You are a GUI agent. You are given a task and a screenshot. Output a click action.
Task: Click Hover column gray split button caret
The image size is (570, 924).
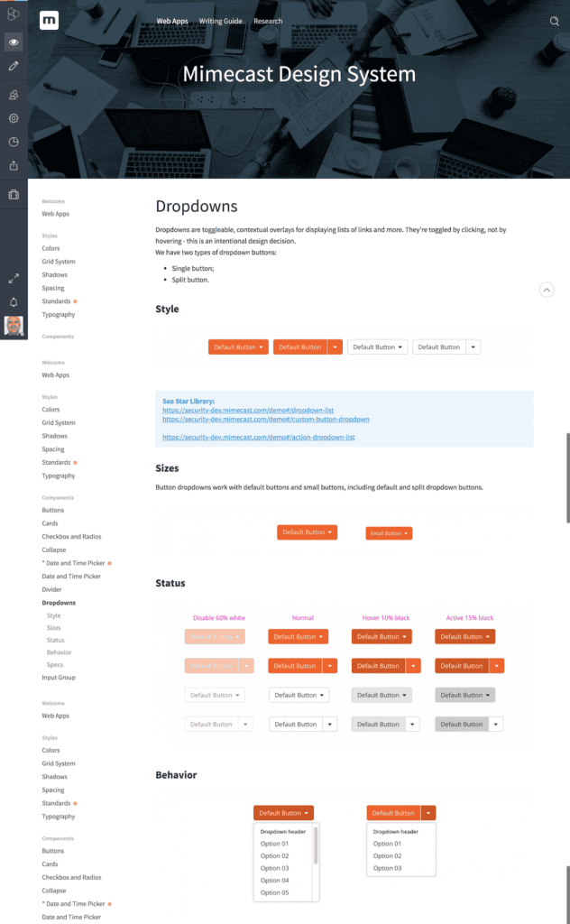pyautogui.click(x=413, y=725)
